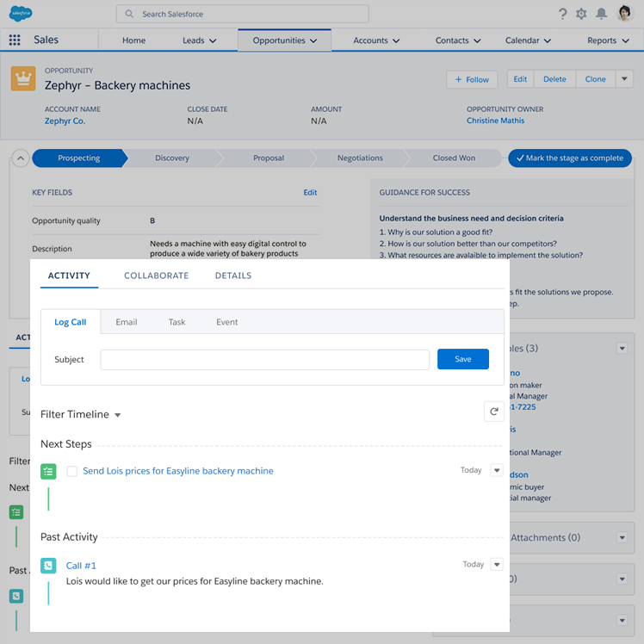Select the Discovery stage in path
The height and width of the screenshot is (644, 644).
click(172, 158)
